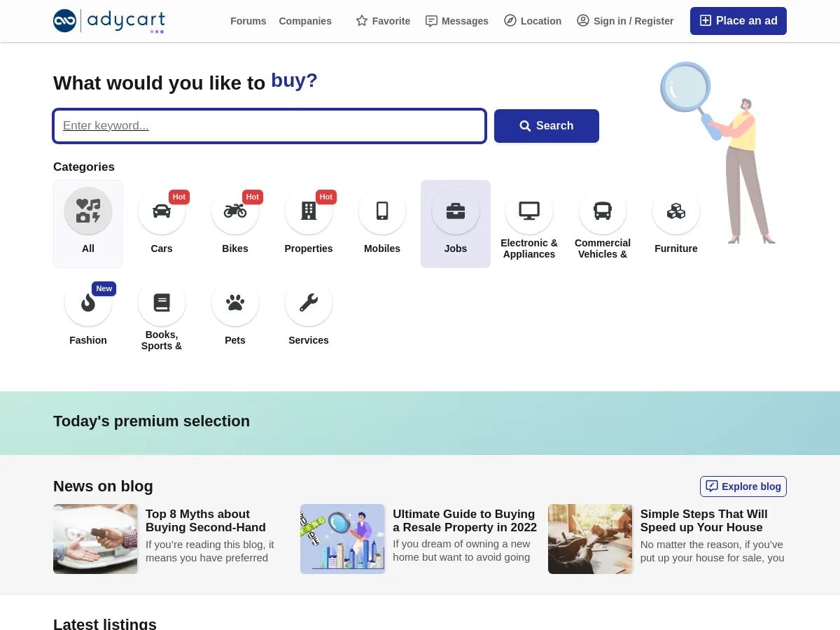Image resolution: width=840 pixels, height=630 pixels.
Task: Select the Fashion category marked New
Action: [88, 302]
